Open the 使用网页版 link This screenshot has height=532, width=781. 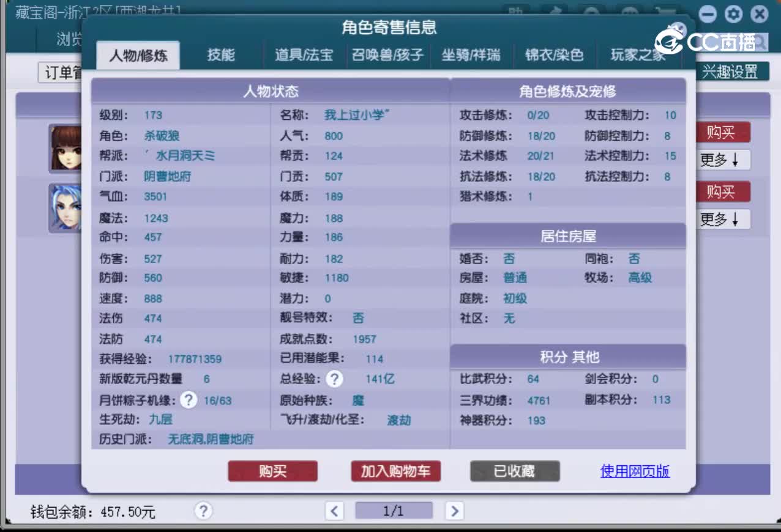pyautogui.click(x=635, y=471)
